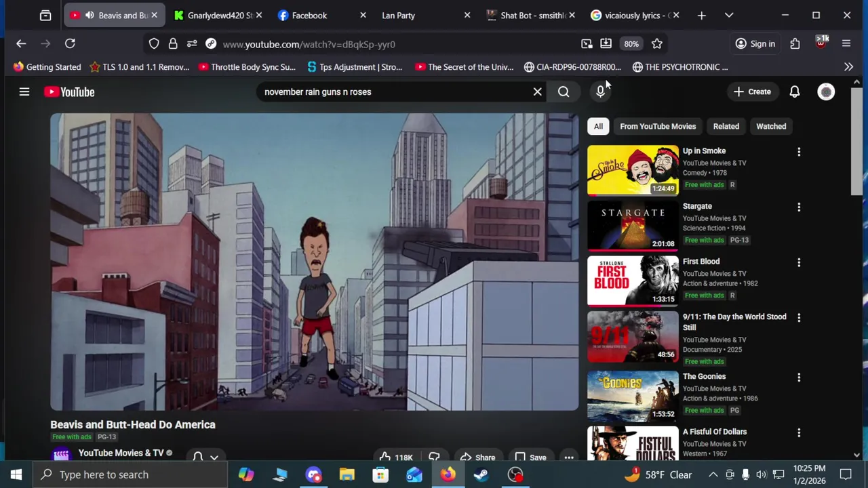Open Firefox extensions puzzle icon
868x488 pixels.
(x=795, y=44)
